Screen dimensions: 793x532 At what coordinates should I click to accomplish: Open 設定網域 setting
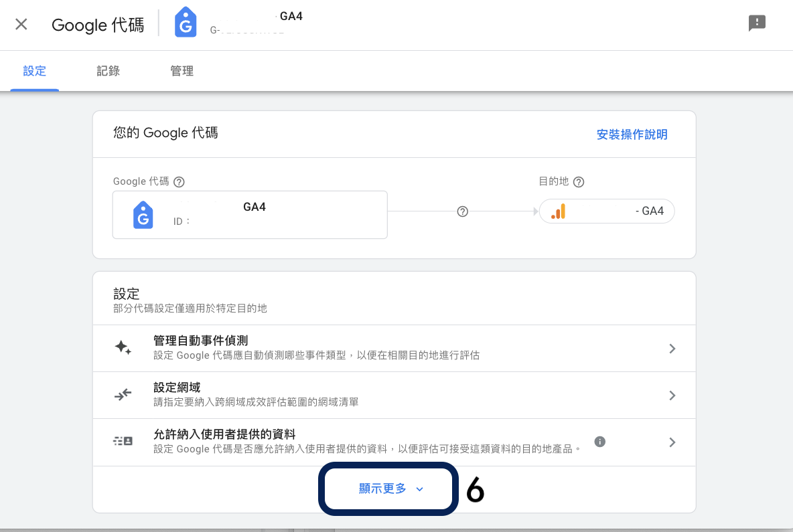coord(394,395)
